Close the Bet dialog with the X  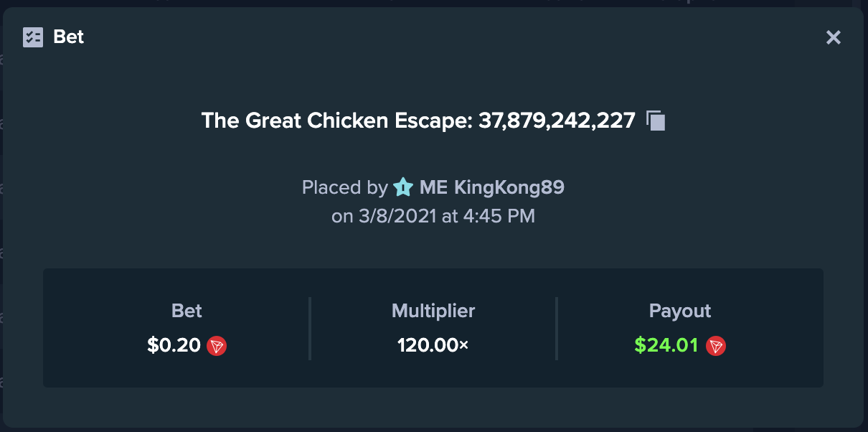(833, 37)
